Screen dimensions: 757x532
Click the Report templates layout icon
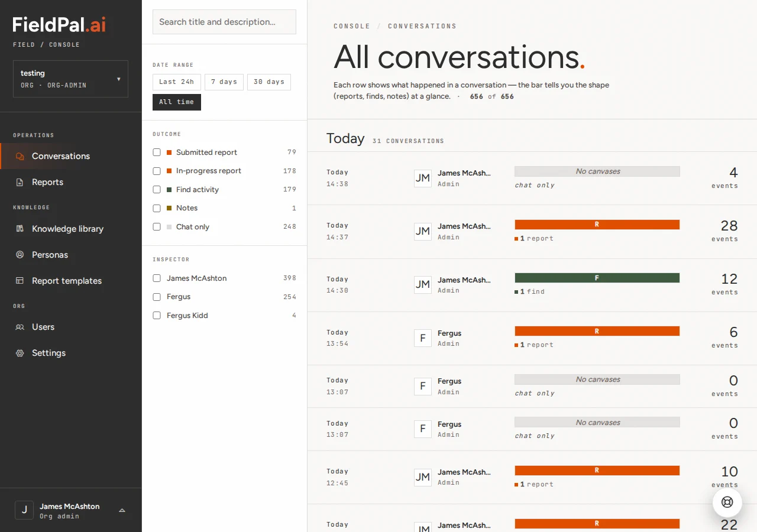20,281
